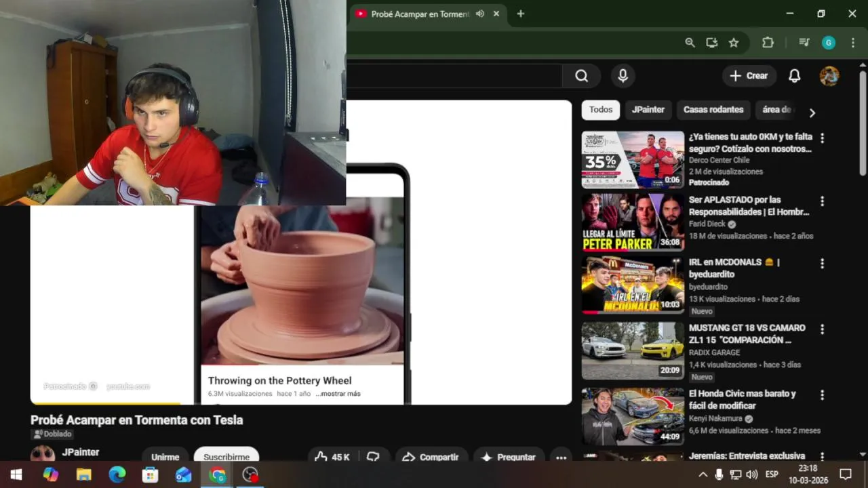This screenshot has width=868, height=488.
Task: Click the Doblado badge under title
Action: tap(52, 434)
